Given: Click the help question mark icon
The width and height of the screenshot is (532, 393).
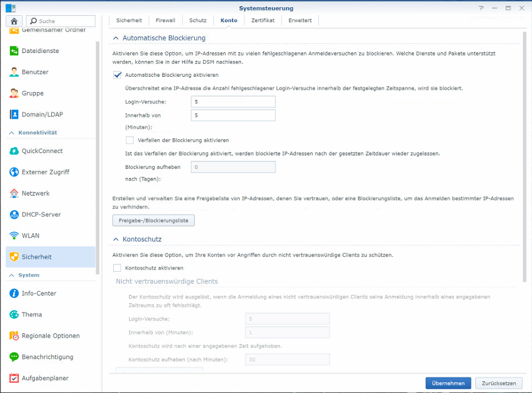Looking at the screenshot, I should click(x=481, y=9).
